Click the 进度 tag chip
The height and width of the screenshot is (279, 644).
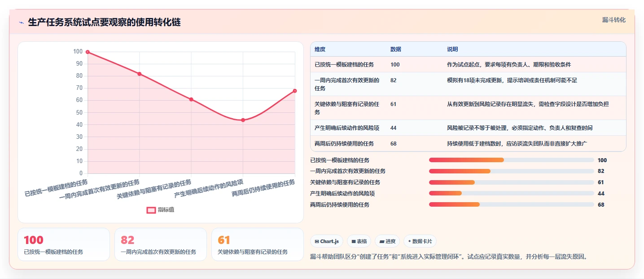pyautogui.click(x=387, y=241)
